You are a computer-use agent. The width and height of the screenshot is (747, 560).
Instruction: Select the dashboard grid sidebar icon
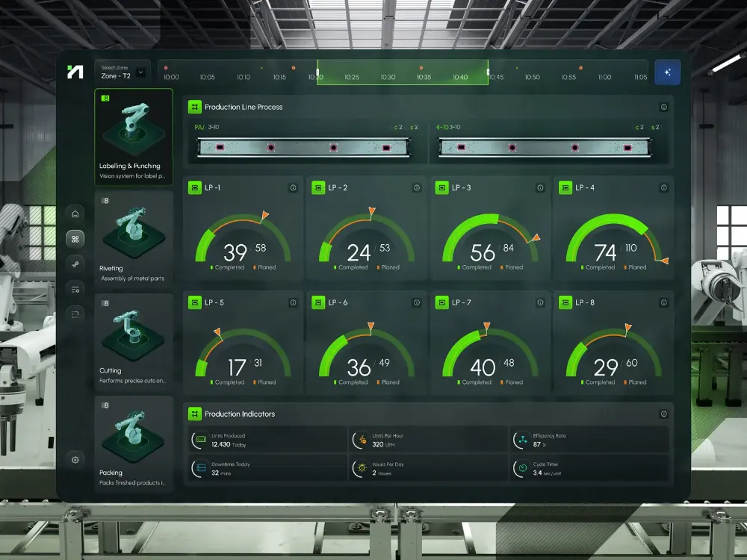[x=75, y=239]
